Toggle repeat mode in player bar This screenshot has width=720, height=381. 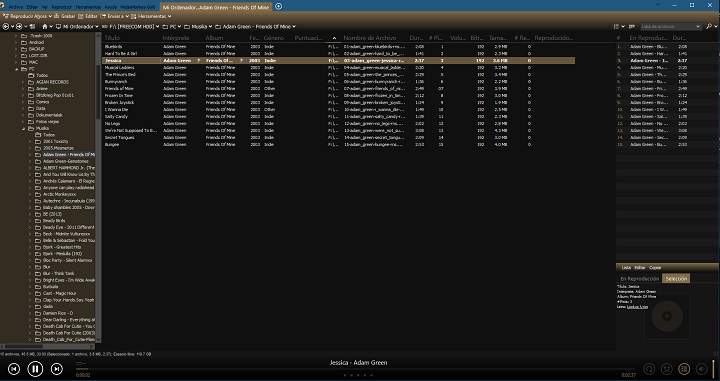tap(649, 369)
